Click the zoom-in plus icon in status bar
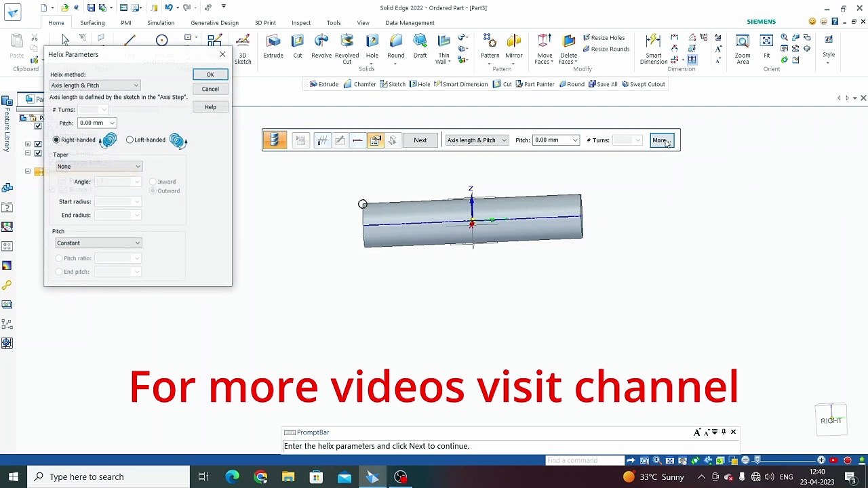The width and height of the screenshot is (868, 488). [x=821, y=460]
